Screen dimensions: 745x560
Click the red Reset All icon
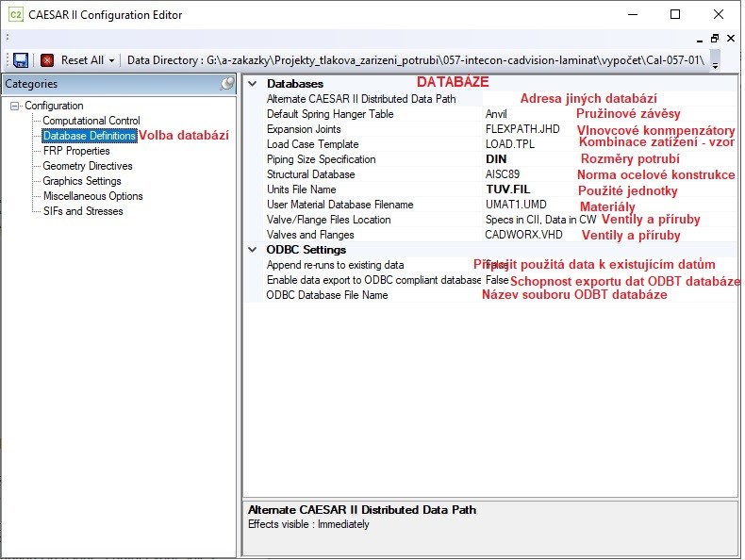click(x=47, y=60)
